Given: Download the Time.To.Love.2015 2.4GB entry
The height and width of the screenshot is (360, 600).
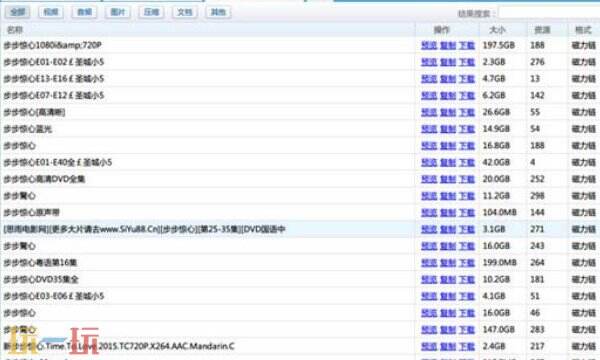Looking at the screenshot, I should point(467,347).
